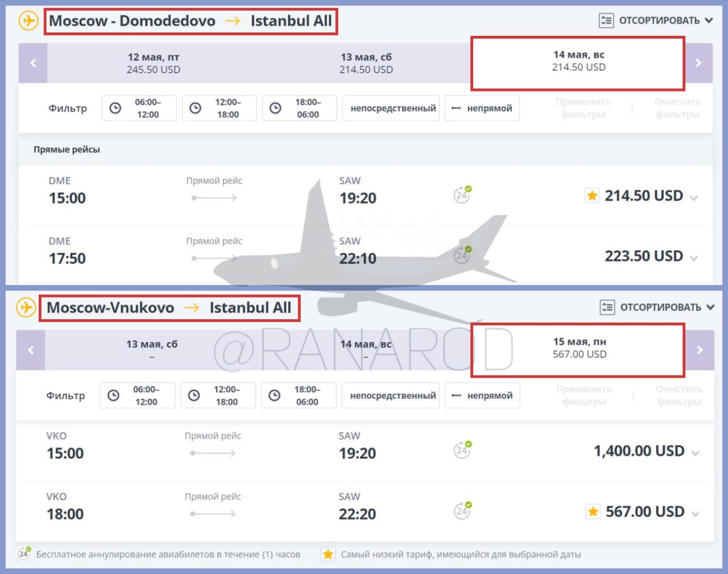The height and width of the screenshot is (574, 728).
Task: Open ОТСОРТИРОВАТЬ sort dropdown in Vnukovo panel
Action: click(657, 307)
